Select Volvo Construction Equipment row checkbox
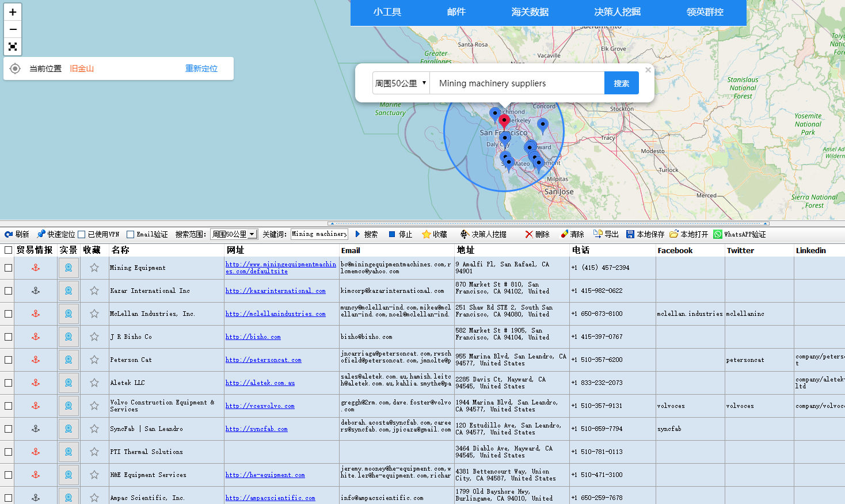Viewport: 845px width, 504px height. tap(8, 406)
